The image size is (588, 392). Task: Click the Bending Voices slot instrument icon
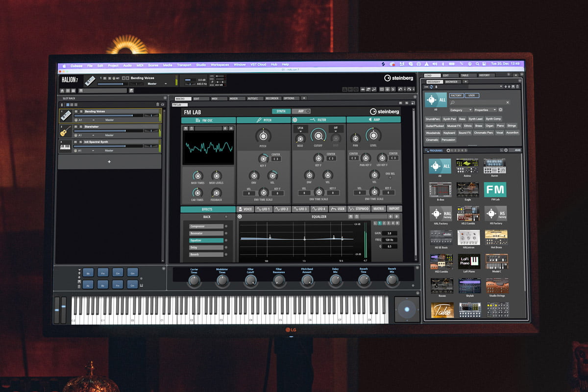65,115
